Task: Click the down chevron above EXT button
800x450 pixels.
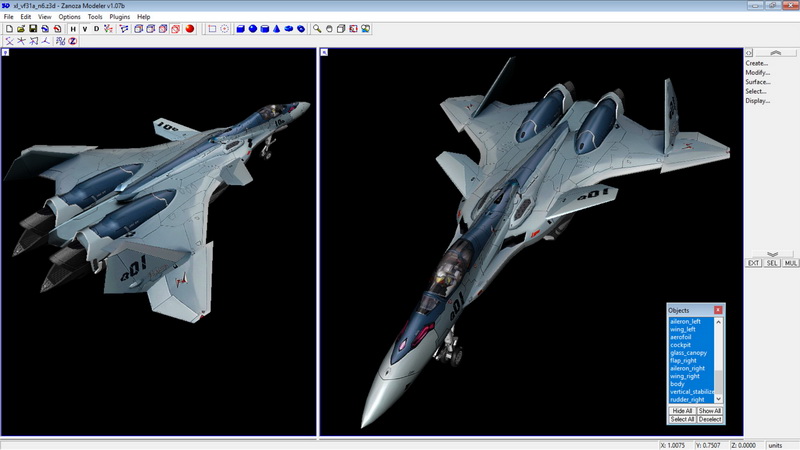Action: click(772, 254)
